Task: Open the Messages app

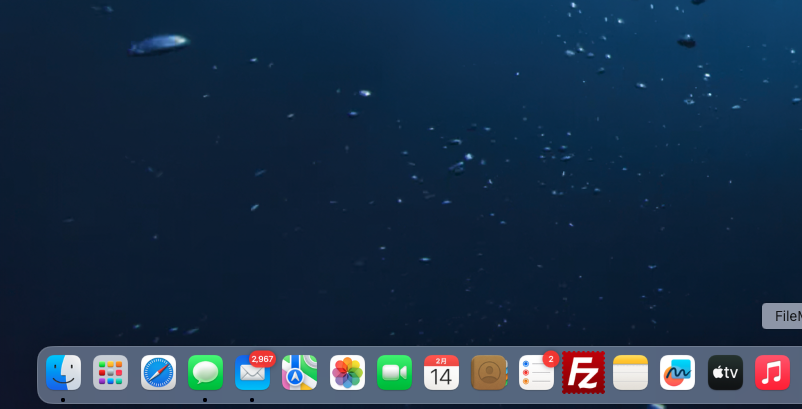Action: coord(205,373)
